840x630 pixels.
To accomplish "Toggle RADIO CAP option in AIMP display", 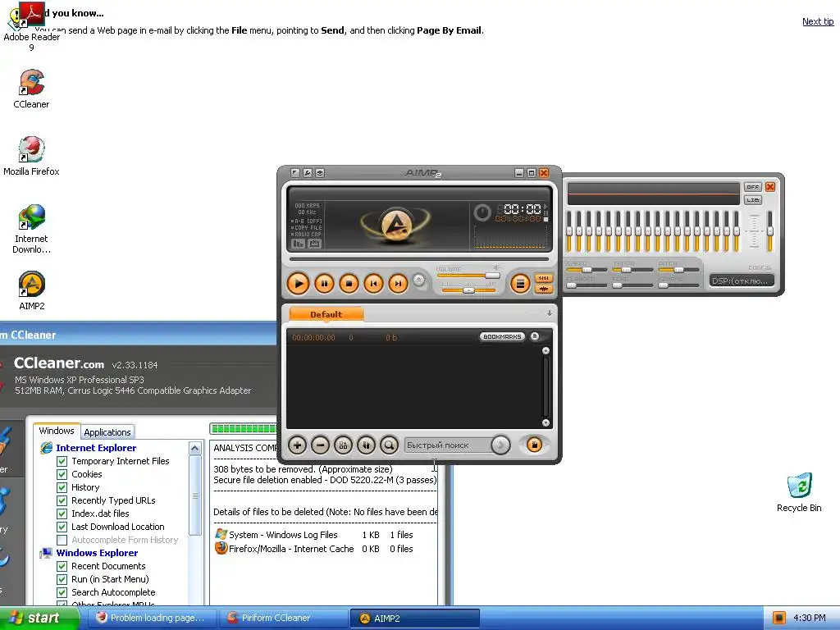I will (307, 234).
